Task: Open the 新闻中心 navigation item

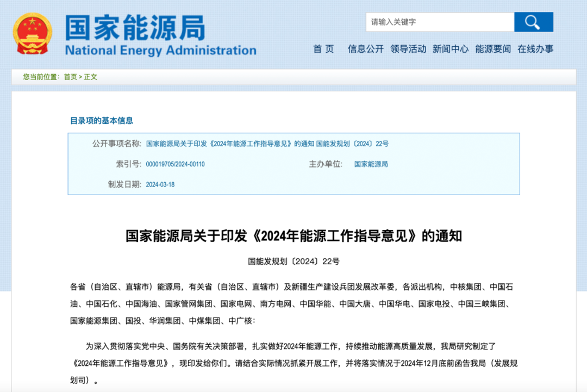Action: pos(451,49)
